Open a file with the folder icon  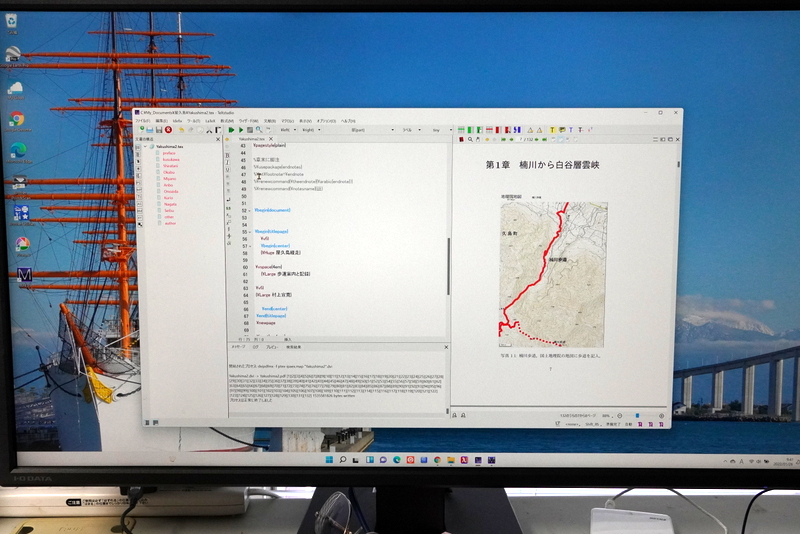[150, 130]
